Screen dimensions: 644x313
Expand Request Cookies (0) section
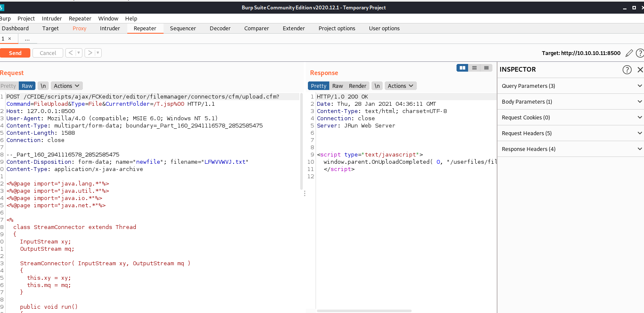[x=571, y=117]
